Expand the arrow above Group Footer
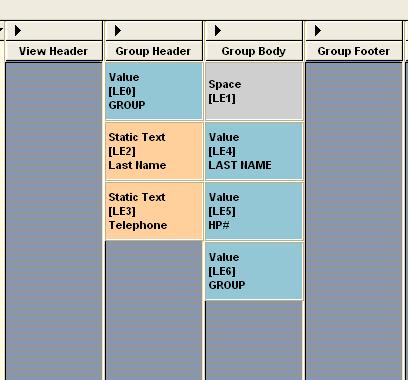This screenshot has width=408, height=380. pos(318,31)
